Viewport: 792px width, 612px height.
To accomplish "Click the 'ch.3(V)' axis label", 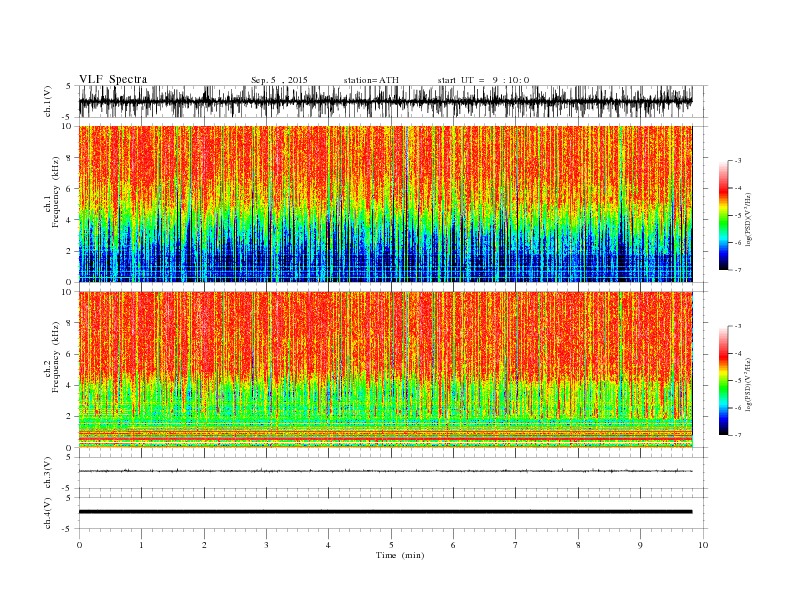I will click(48, 473).
